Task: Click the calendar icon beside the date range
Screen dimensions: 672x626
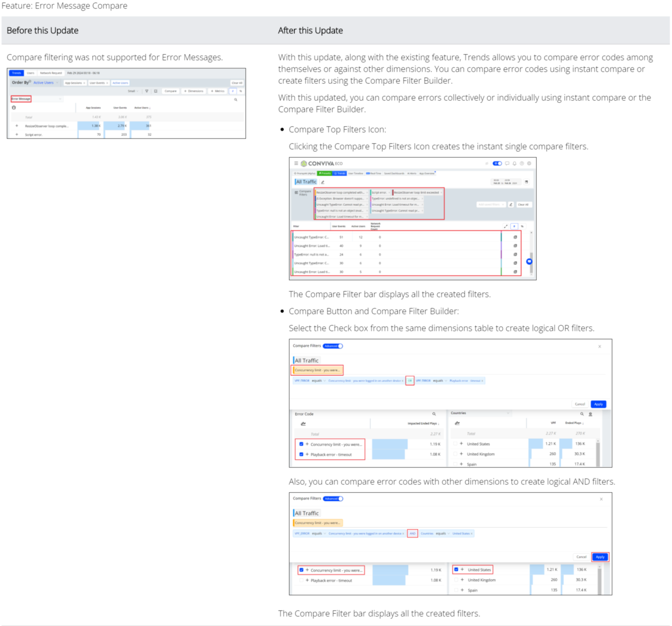Action: click(527, 182)
